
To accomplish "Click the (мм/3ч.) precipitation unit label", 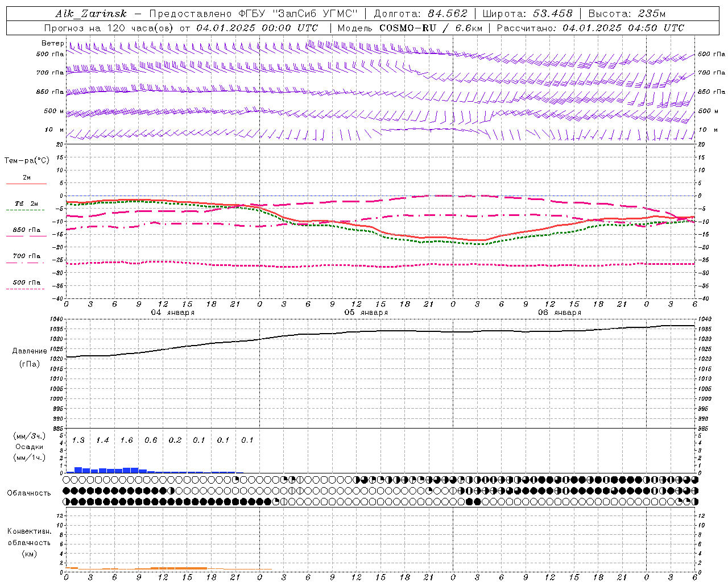I will click(x=30, y=436).
